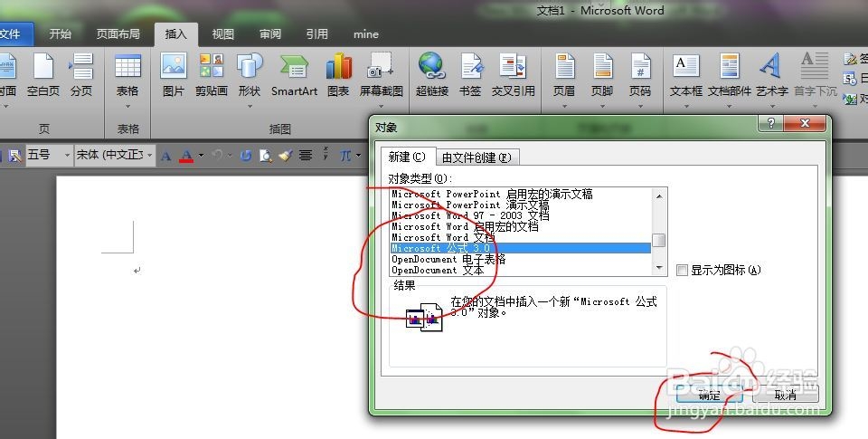
Task: Insert a picture with 图片
Action: pos(174,77)
